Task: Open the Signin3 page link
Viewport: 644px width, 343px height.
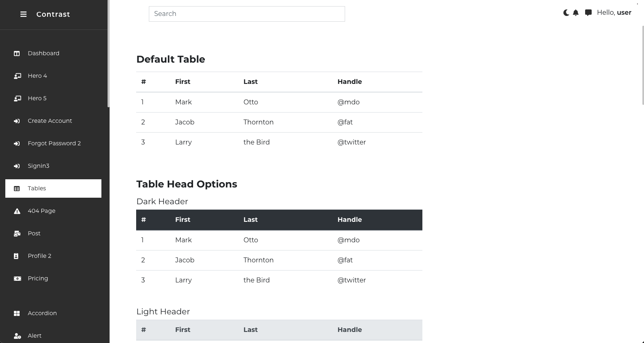Action: [x=38, y=166]
